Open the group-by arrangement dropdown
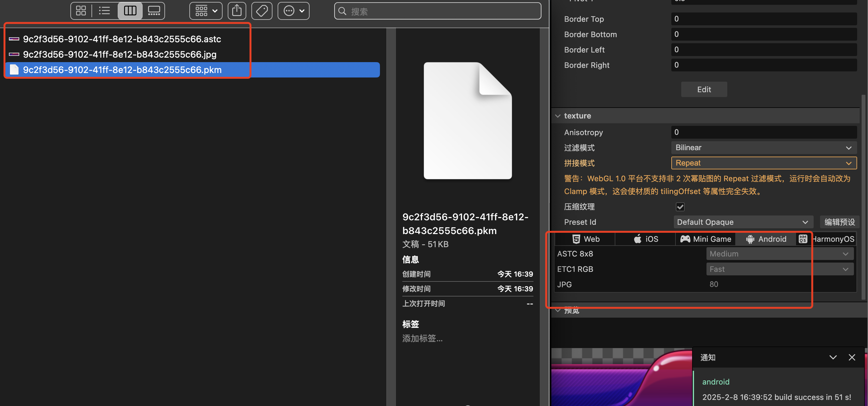Image resolution: width=868 pixels, height=406 pixels. pyautogui.click(x=206, y=11)
